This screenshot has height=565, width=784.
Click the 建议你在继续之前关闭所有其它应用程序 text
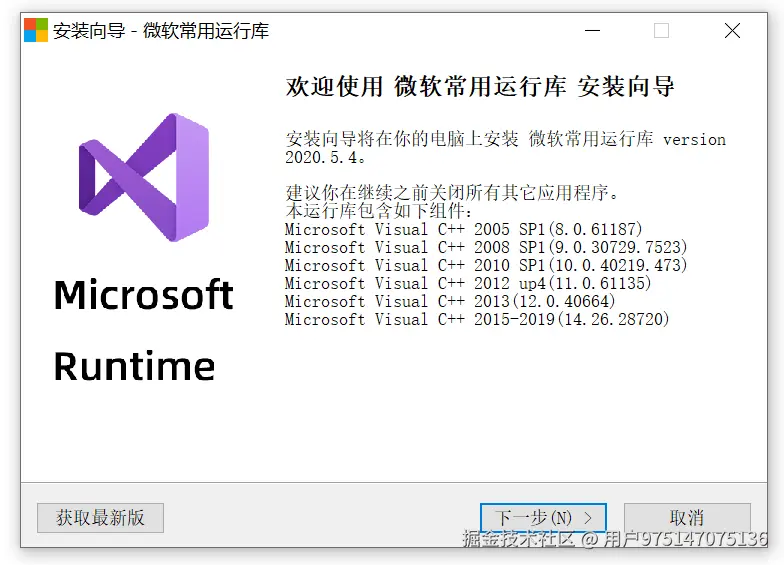point(452,192)
